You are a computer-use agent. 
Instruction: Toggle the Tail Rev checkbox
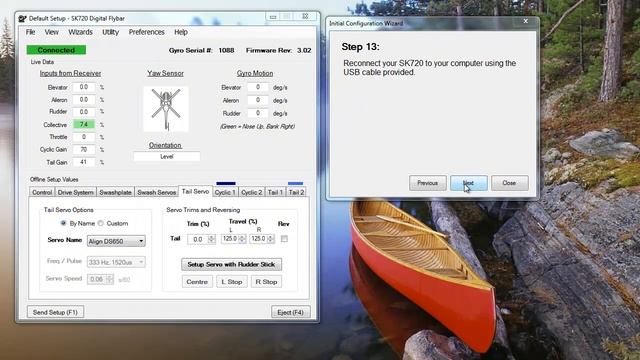[284, 239]
